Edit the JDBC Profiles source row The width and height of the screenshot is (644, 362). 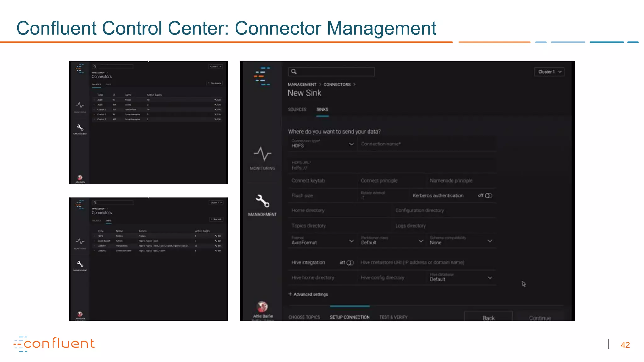coord(218,100)
